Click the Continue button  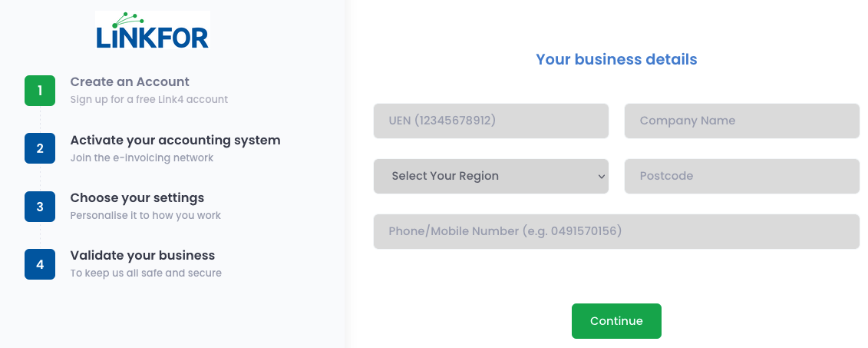[616, 321]
